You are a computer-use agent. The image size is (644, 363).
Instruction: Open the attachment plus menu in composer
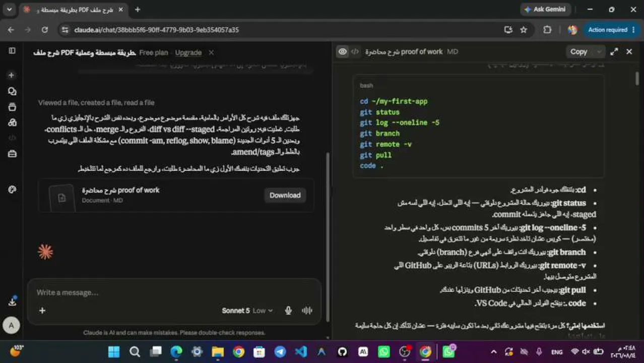tap(42, 311)
